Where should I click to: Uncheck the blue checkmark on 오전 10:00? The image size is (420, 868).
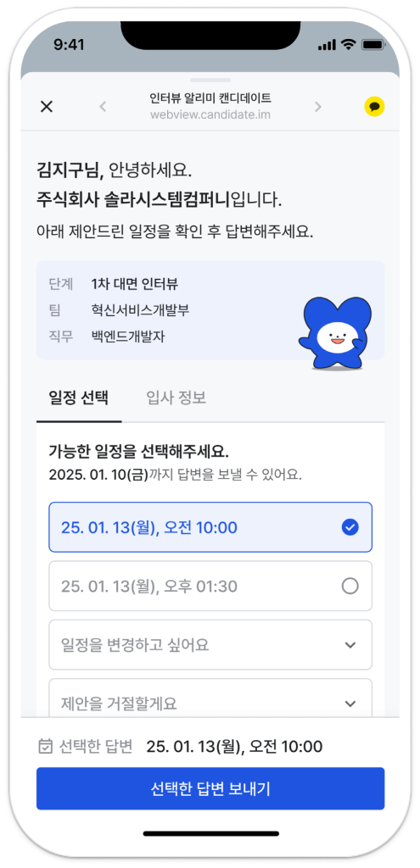pyautogui.click(x=350, y=527)
